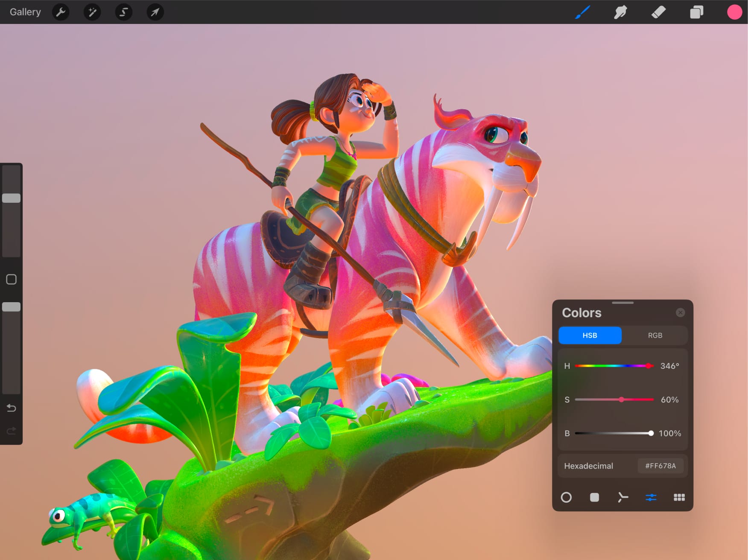Viewport: 748px width, 560px height.
Task: Click the Hue slider handle
Action: pos(649,366)
